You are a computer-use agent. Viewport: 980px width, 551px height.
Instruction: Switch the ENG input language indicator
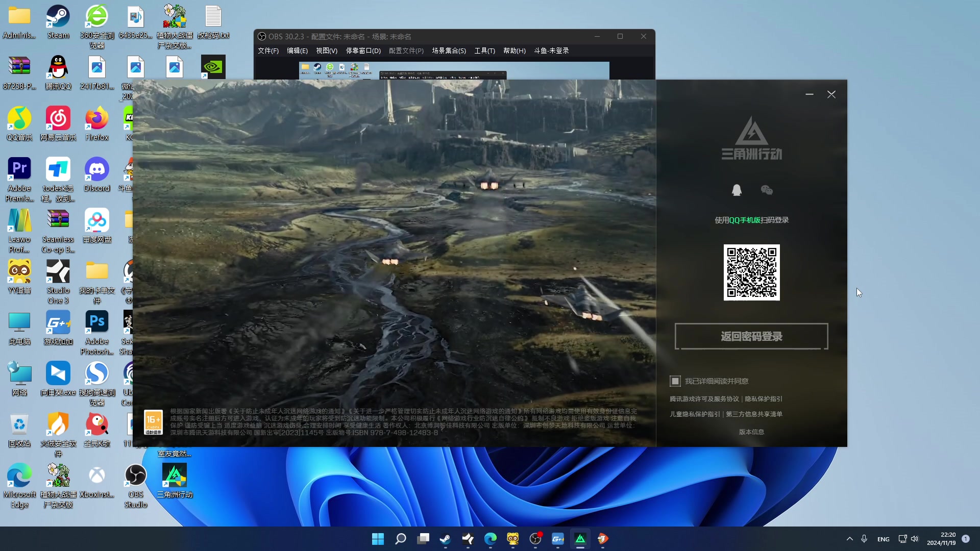(884, 539)
